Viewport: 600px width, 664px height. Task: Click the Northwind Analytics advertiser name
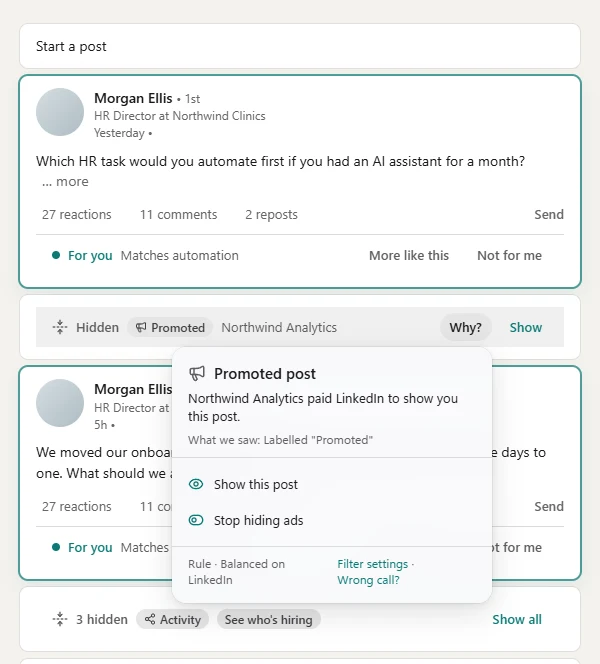(x=279, y=327)
